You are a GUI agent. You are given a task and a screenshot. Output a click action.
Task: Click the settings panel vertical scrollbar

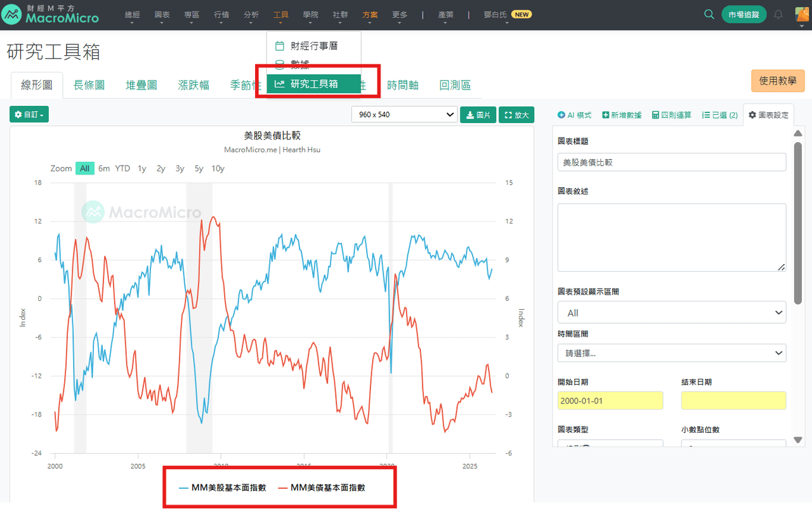click(798, 222)
